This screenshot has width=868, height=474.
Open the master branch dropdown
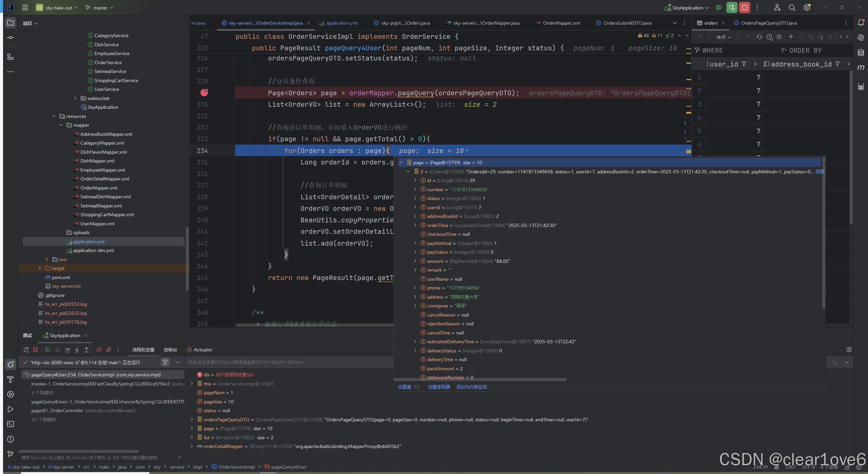(100, 7)
